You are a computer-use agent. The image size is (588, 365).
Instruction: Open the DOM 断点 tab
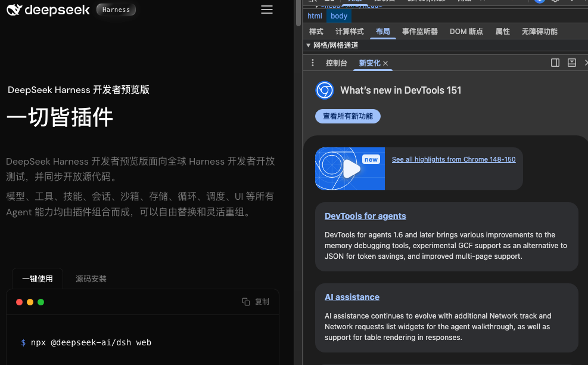point(466,32)
